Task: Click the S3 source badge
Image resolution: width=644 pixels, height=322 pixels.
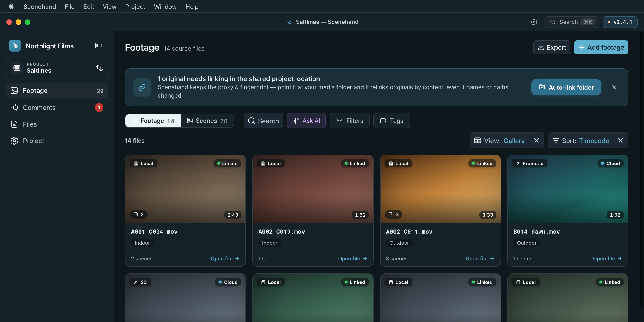Action: (x=140, y=282)
